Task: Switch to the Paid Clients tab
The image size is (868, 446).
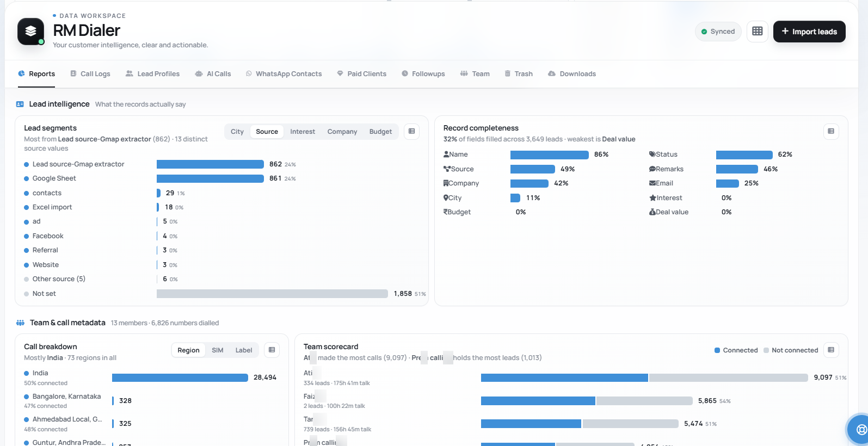Action: point(361,74)
